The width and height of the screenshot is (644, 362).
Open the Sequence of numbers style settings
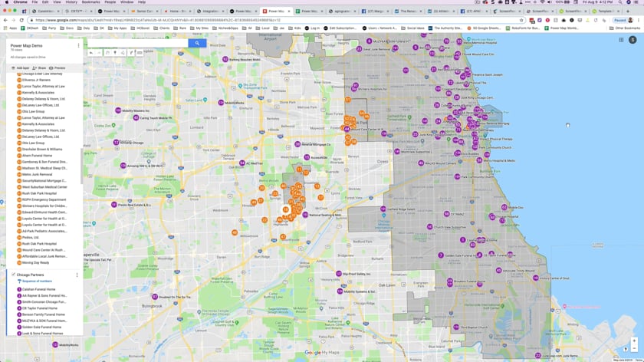click(x=37, y=281)
